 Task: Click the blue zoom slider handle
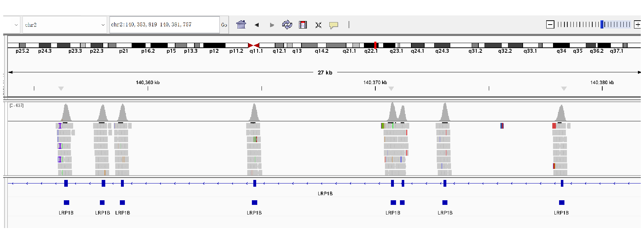[x=602, y=25]
